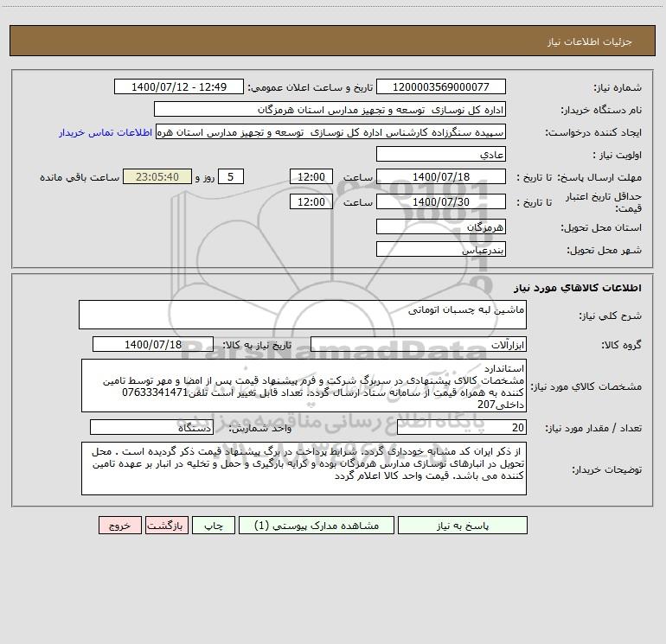Click the text ساعت باقی مانده
This screenshot has height=644, width=666.
(x=80, y=177)
